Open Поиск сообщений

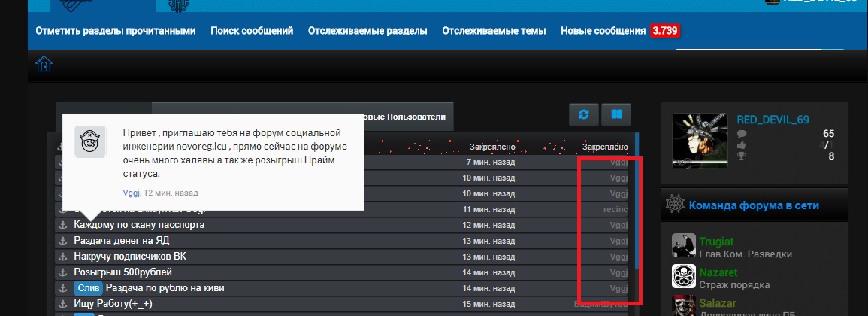tap(252, 31)
